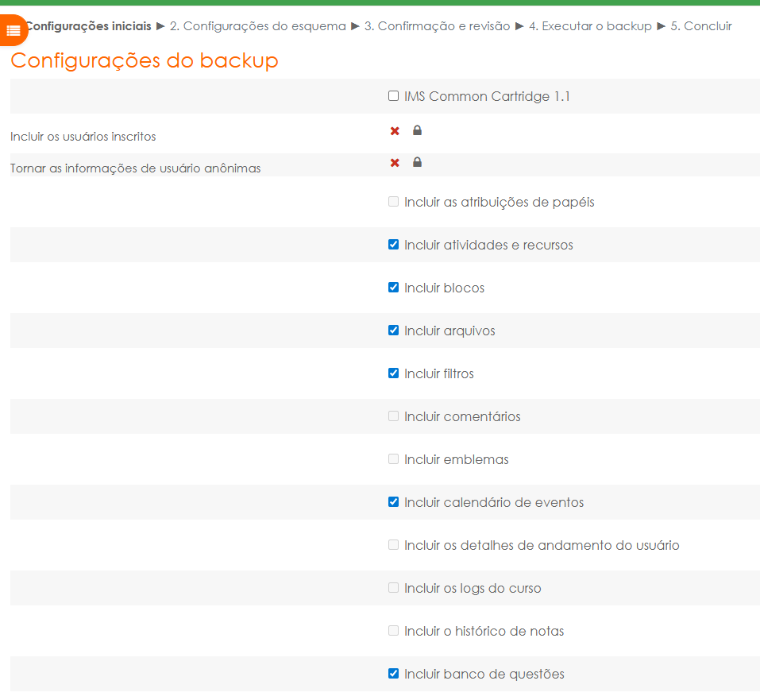Enable the IMS Common Cartridge 1.1 checkbox

(393, 96)
